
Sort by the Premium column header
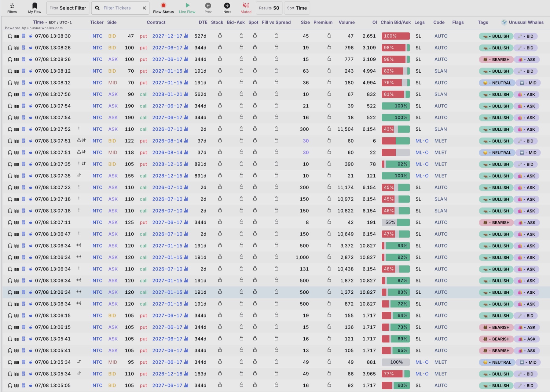[323, 22]
